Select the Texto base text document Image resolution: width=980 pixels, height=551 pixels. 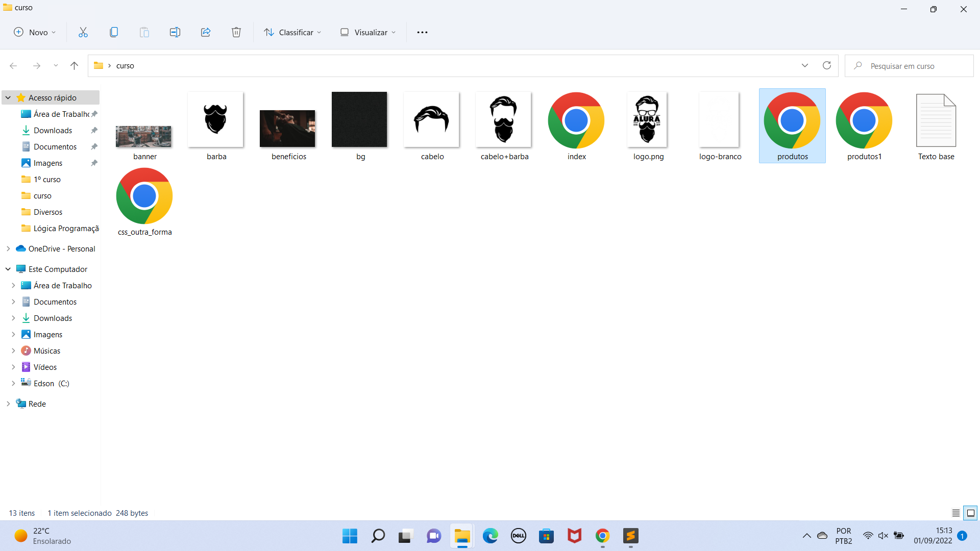[936, 126]
